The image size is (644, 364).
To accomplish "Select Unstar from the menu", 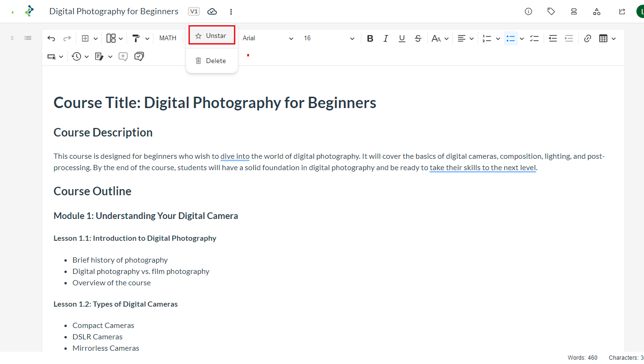I will coord(212,36).
